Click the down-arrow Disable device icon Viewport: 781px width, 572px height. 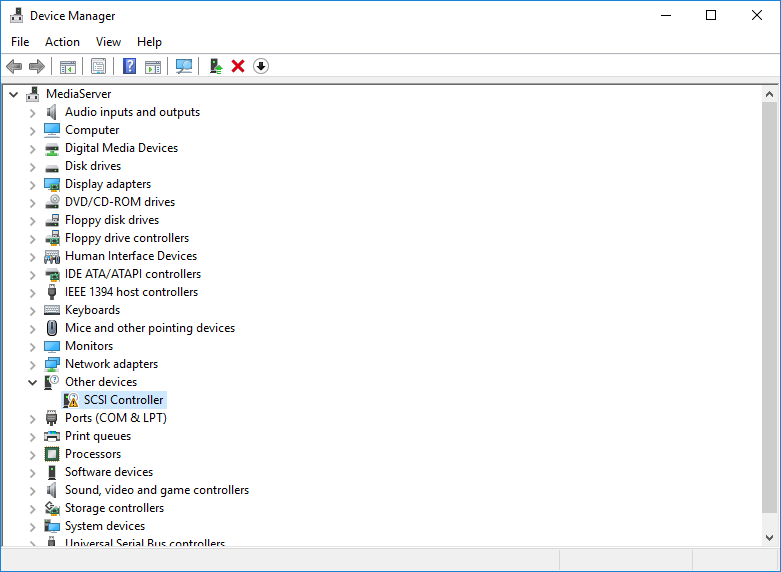[x=261, y=66]
